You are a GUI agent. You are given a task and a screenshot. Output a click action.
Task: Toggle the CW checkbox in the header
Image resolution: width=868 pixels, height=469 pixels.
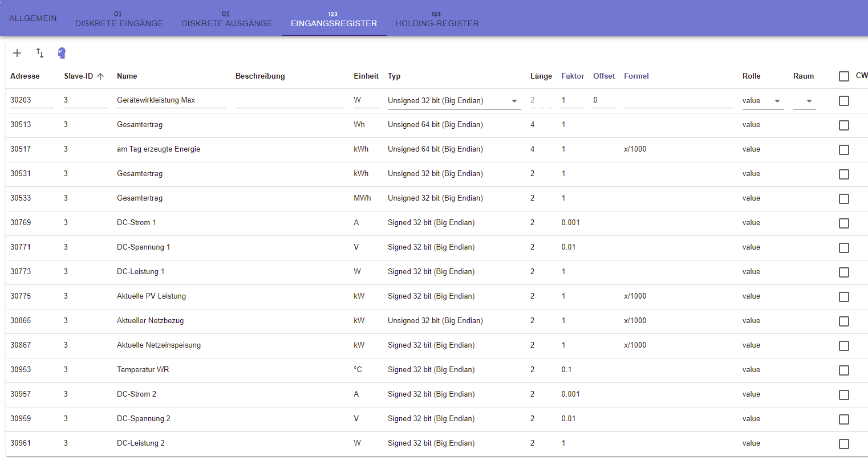click(x=844, y=76)
